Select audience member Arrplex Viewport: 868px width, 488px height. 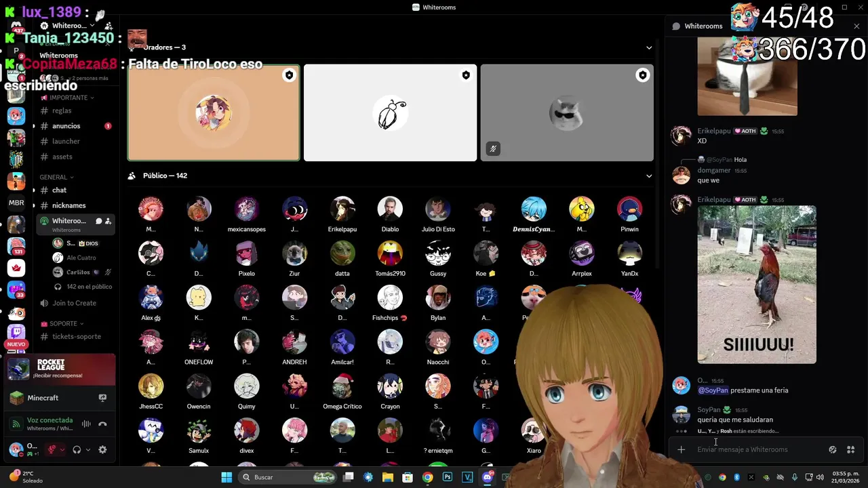(x=582, y=259)
